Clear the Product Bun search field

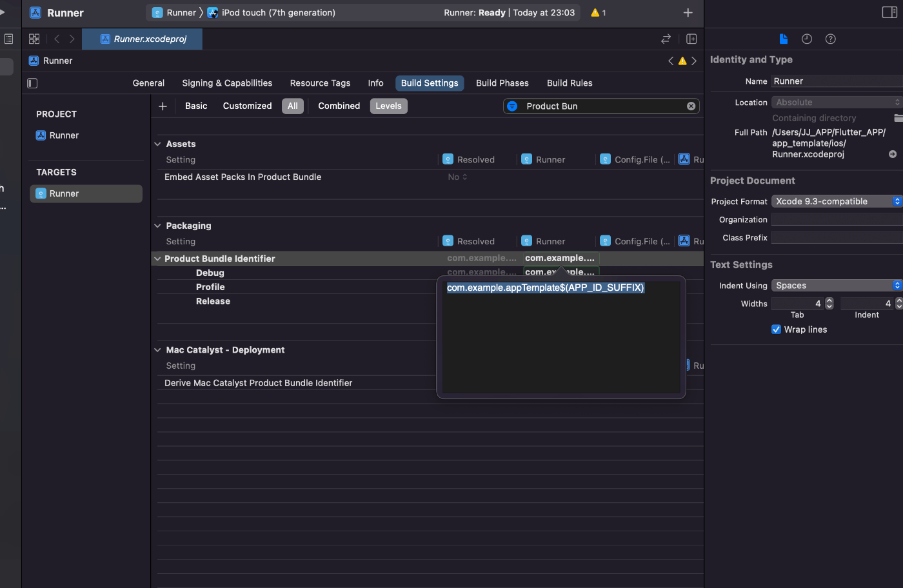pos(691,106)
